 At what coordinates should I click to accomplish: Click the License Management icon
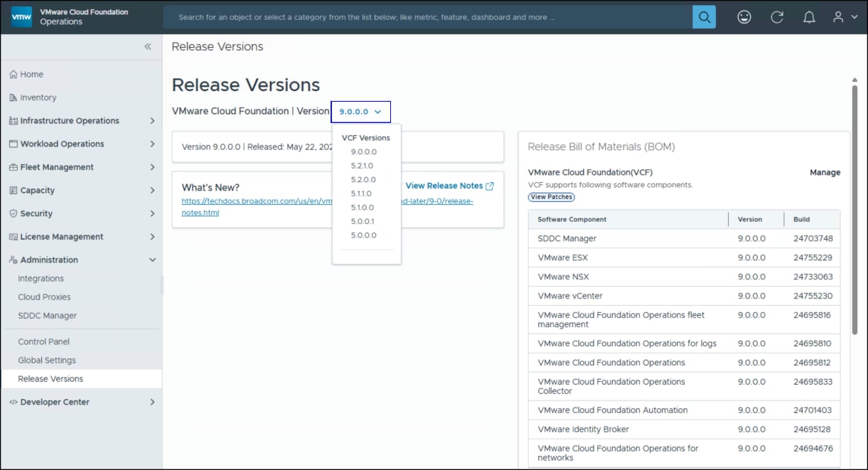coord(14,237)
